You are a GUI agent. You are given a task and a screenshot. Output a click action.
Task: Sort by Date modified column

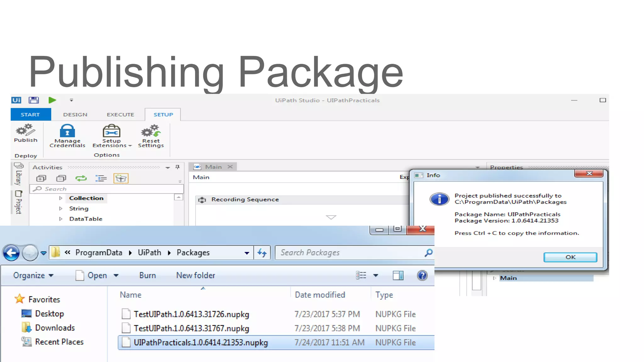tap(320, 295)
